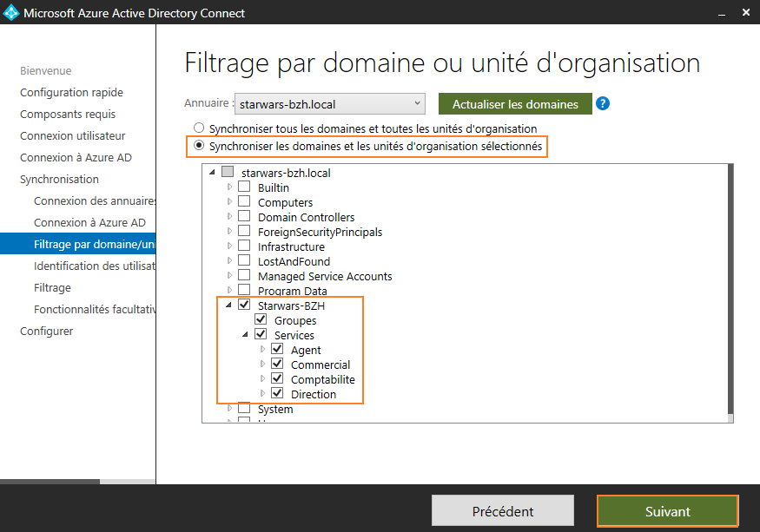This screenshot has width=760, height=532.
Task: Check the Domain Controllers checkbox
Action: pyautogui.click(x=244, y=216)
